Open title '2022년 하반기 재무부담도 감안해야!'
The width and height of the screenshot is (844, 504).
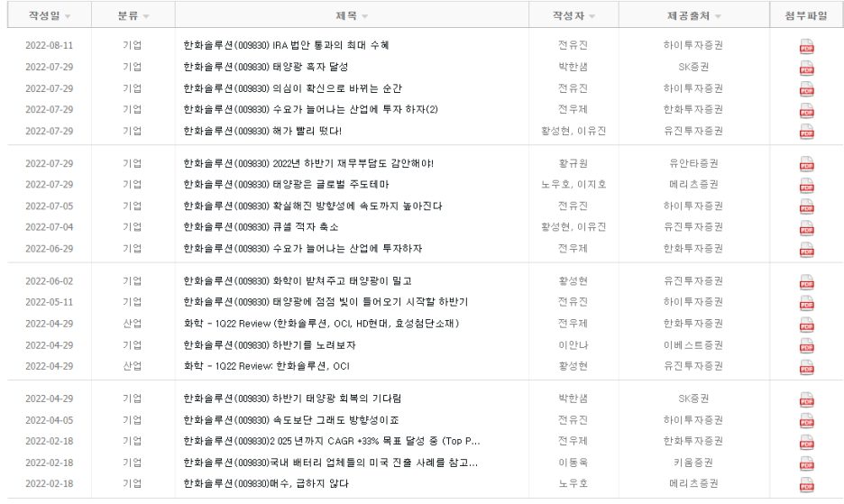(x=308, y=163)
